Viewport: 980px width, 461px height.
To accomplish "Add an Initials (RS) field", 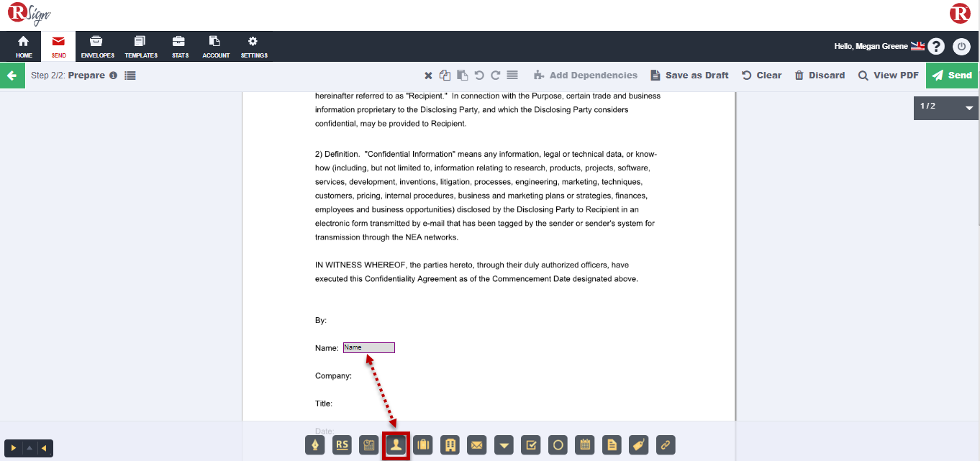I will (342, 445).
